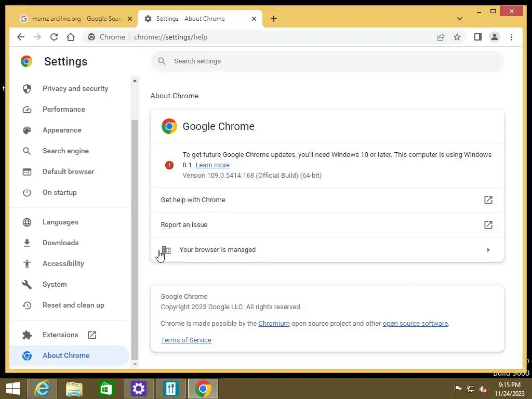Open System settings
This screenshot has width=532, height=399.
[70, 284]
